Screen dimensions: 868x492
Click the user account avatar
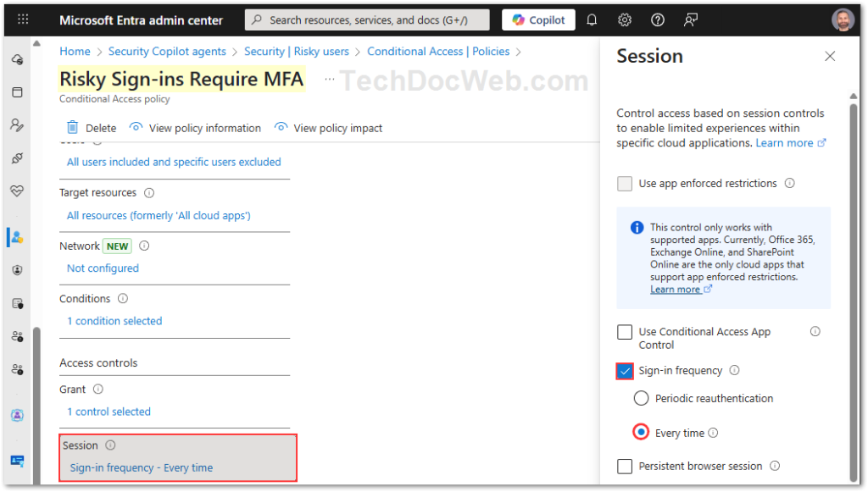tap(843, 19)
